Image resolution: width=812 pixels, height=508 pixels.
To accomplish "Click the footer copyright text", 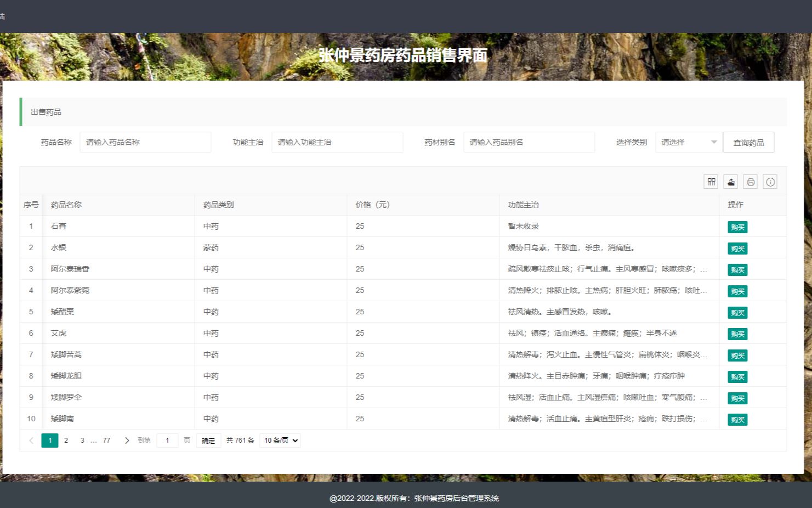I will [414, 498].
